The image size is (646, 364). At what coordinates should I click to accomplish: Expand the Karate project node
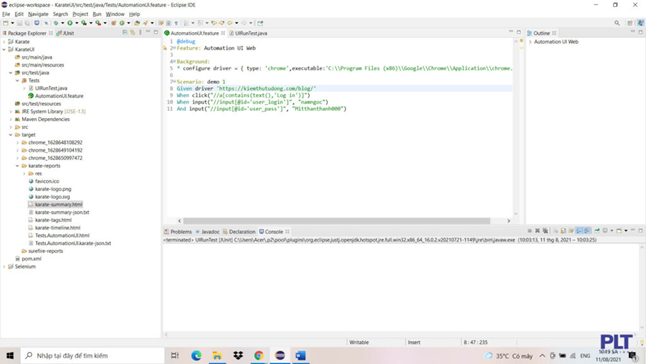[4, 42]
